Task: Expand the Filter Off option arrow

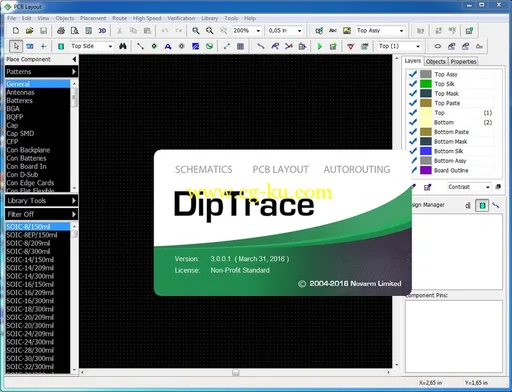Action: click(74, 214)
